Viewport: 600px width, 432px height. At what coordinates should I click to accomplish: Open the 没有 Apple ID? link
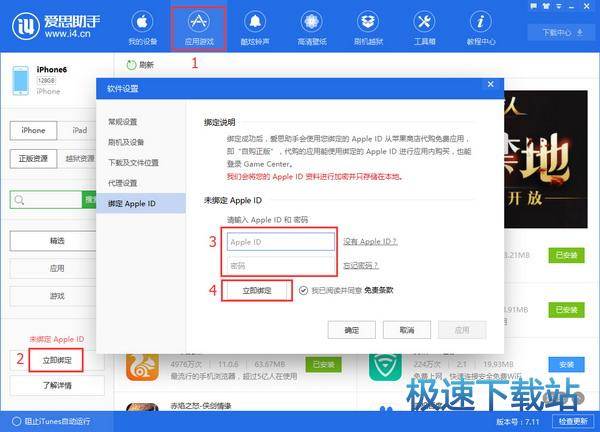370,241
